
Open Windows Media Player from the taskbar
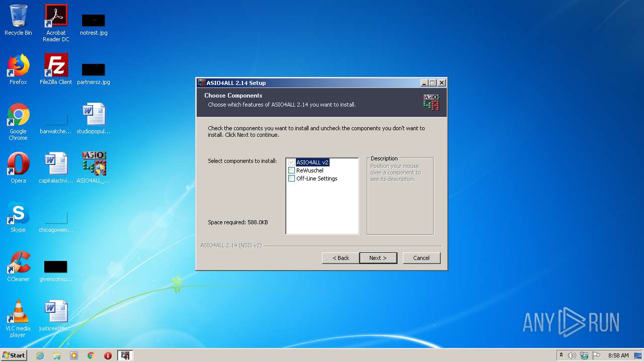pos(74,355)
